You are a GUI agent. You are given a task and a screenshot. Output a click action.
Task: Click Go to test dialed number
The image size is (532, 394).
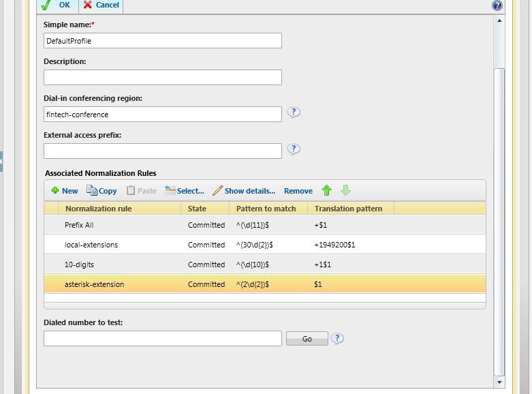(307, 339)
